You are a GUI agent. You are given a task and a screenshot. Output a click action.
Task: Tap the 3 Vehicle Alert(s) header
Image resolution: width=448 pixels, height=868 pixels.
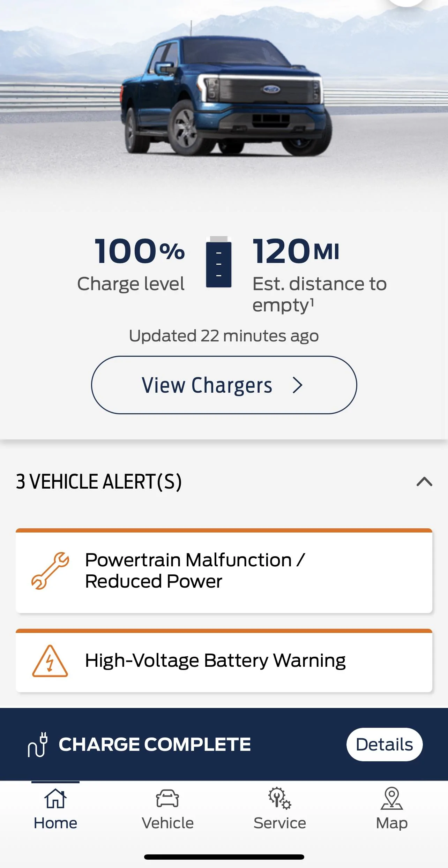[99, 482]
